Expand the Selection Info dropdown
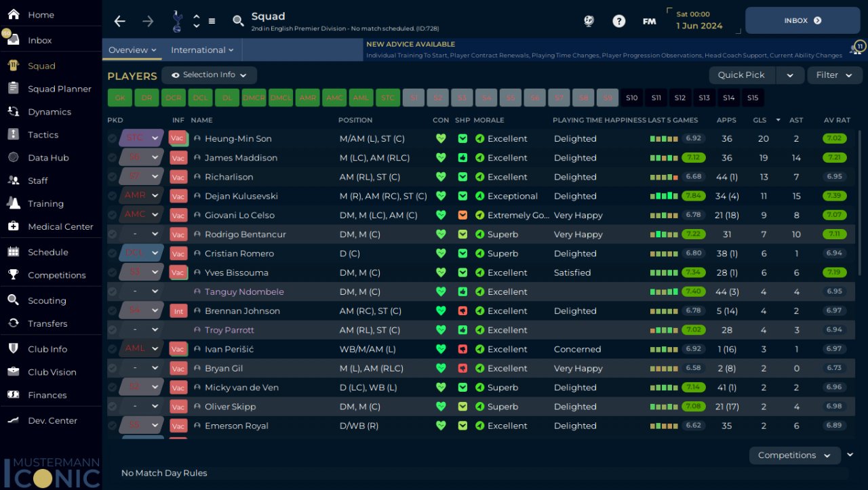 (209, 75)
